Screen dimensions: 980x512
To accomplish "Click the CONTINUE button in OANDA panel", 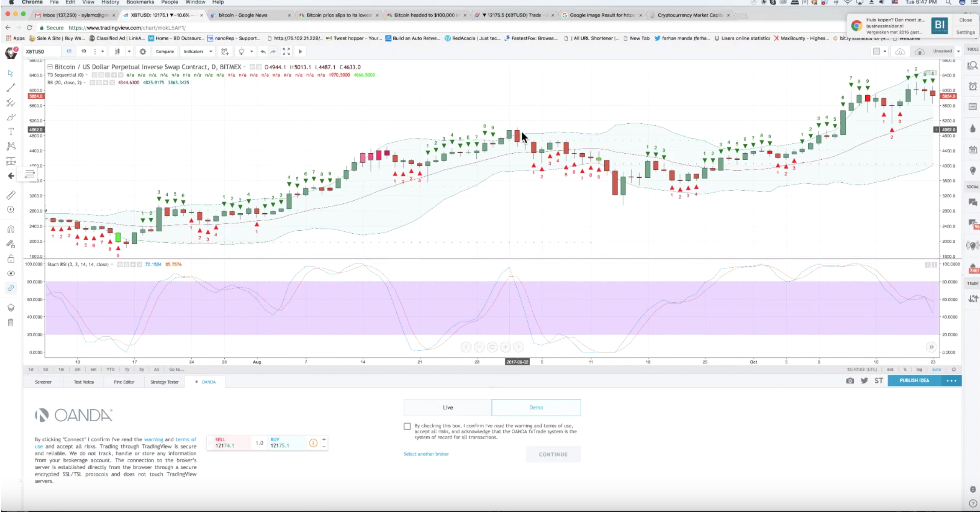I will 553,454.
